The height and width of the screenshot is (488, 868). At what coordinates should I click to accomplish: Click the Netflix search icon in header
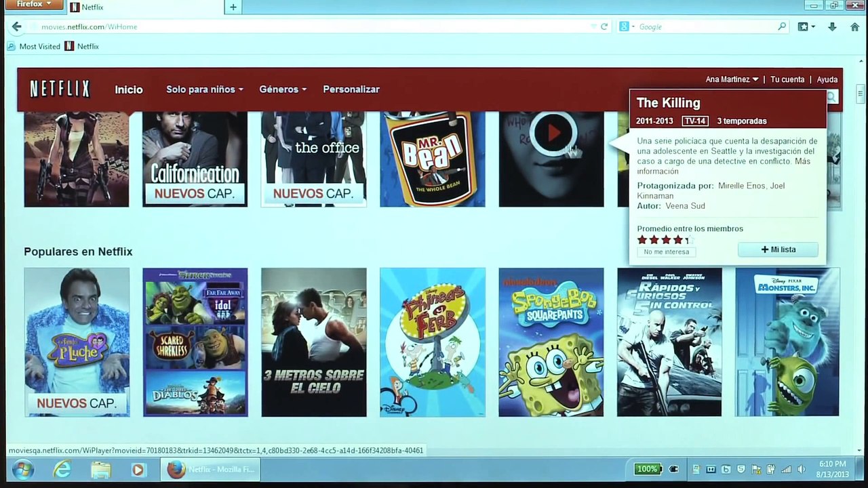832,97
